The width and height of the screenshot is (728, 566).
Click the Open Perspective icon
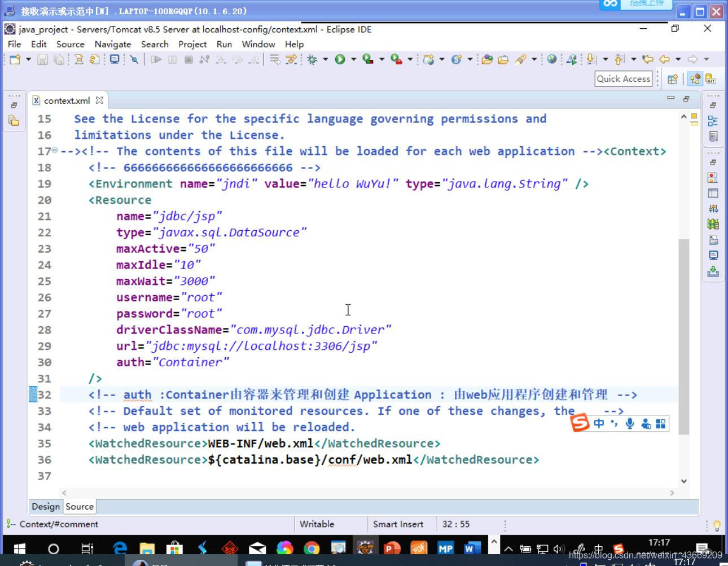point(673,79)
